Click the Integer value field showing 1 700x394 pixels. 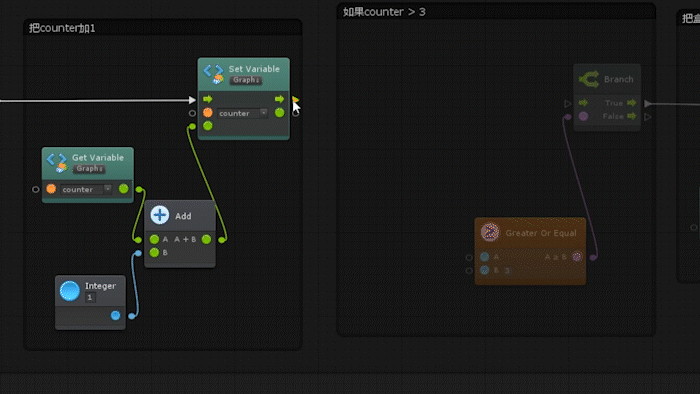[90, 297]
